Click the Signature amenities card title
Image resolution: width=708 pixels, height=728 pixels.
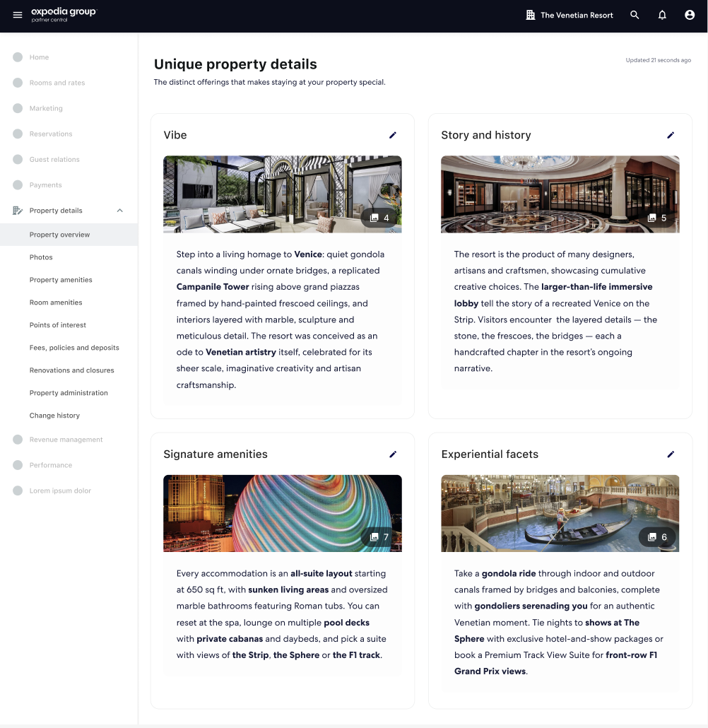pyautogui.click(x=216, y=454)
